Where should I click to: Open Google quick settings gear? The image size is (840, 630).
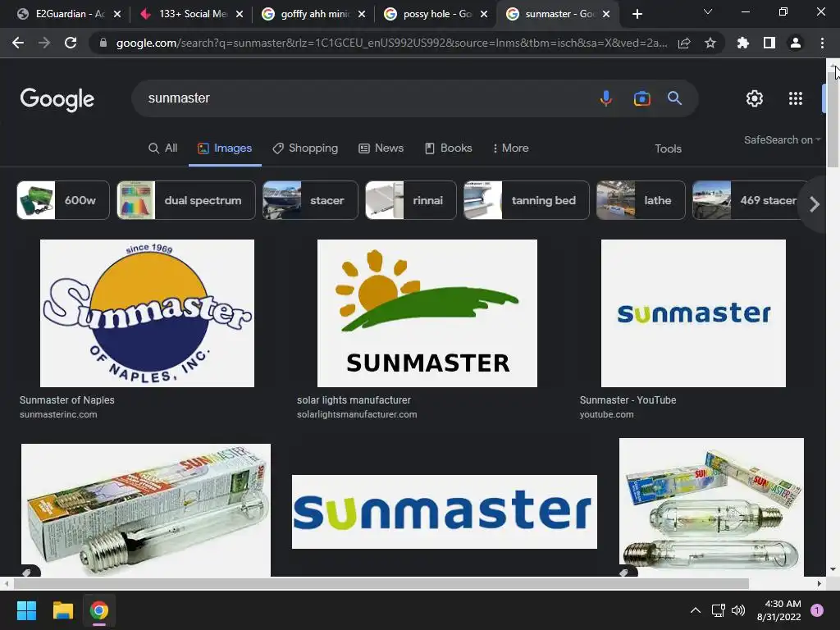[x=755, y=98]
